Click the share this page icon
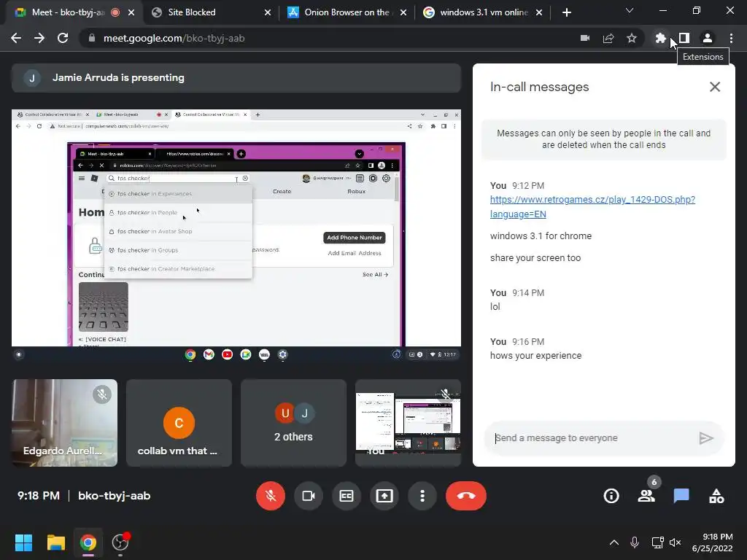The image size is (747, 560). (x=608, y=38)
